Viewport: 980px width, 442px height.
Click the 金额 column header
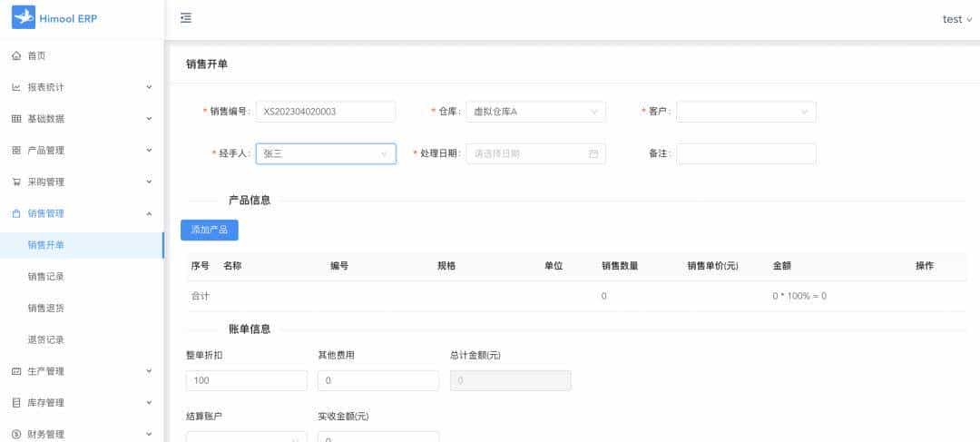click(x=782, y=266)
